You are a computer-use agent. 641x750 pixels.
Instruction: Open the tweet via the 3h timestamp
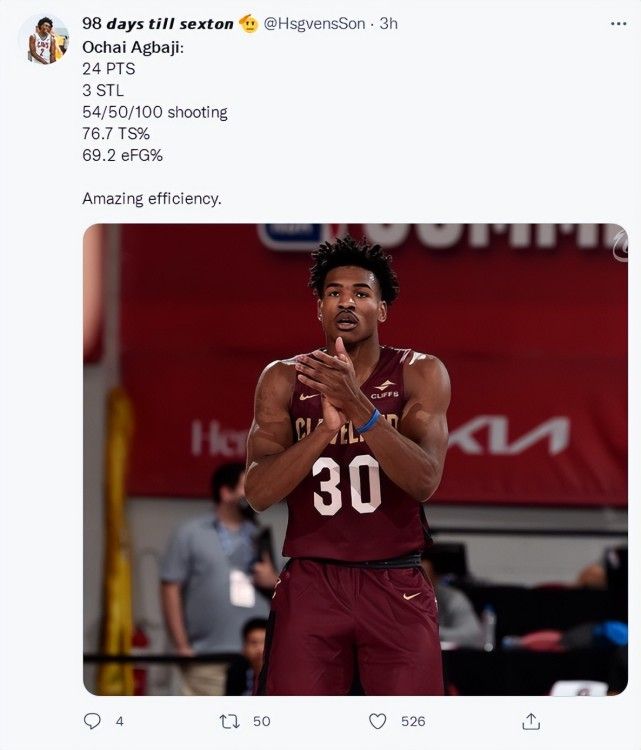click(x=388, y=24)
